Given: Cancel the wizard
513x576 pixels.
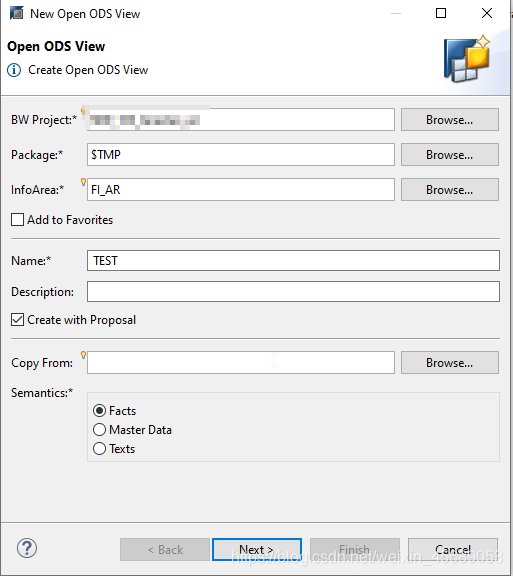Looking at the screenshot, I should tap(453, 550).
